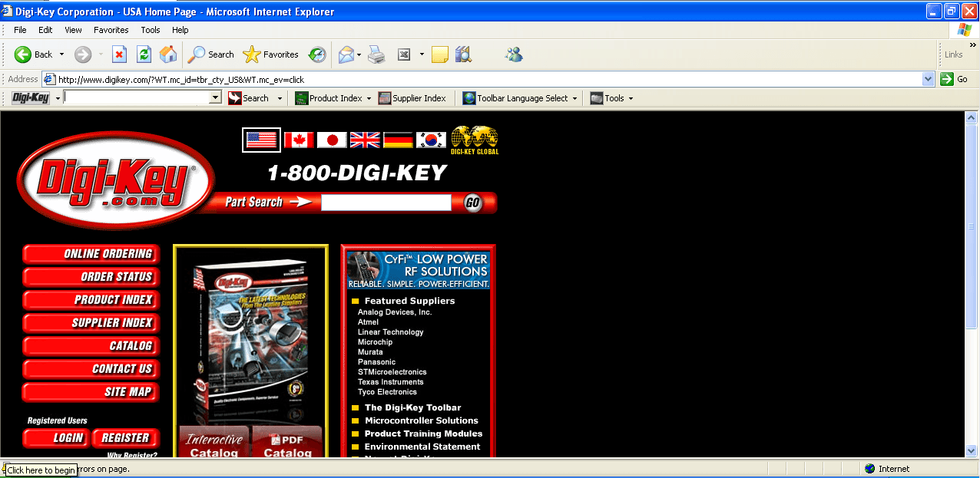
Task: Expand the Mail button dropdown arrow
Action: pyautogui.click(x=359, y=54)
